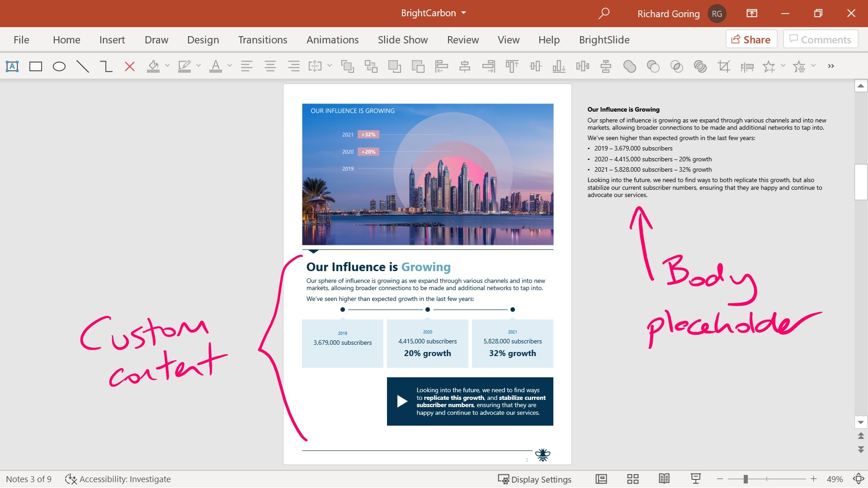
Task: Open the Animations ribbon tab
Action: 332,39
